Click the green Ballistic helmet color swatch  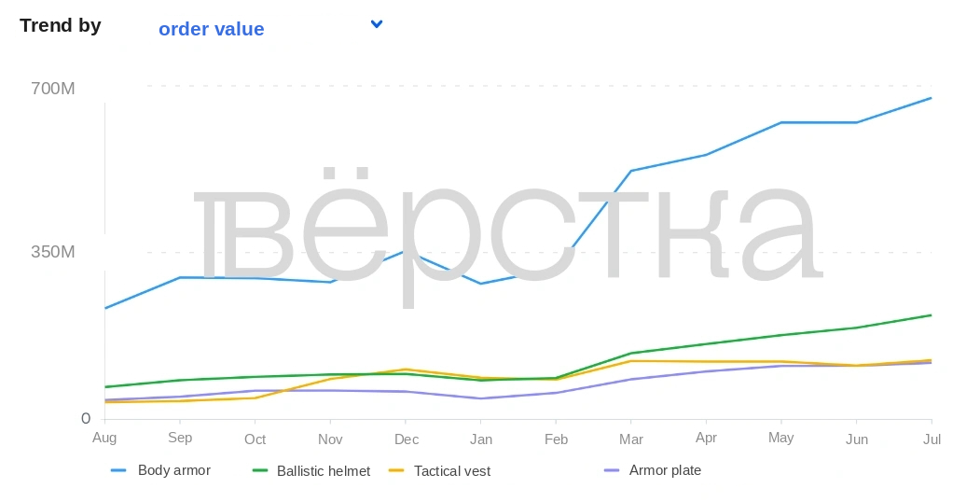coord(260,470)
